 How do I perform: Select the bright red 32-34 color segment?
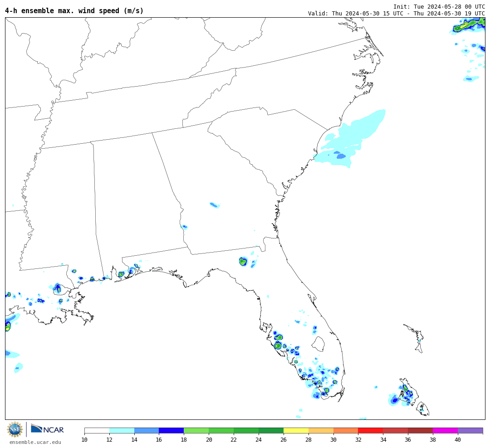point(371,431)
